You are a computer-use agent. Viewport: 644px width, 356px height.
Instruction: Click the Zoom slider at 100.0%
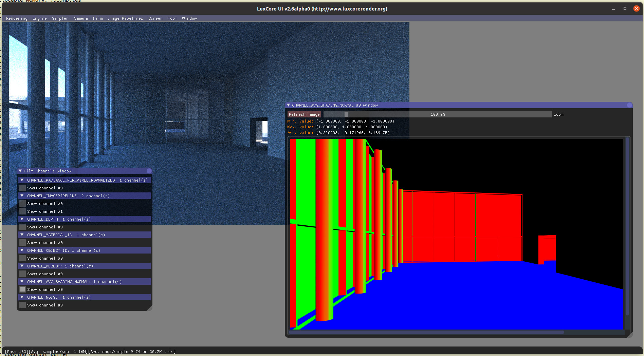[438, 114]
